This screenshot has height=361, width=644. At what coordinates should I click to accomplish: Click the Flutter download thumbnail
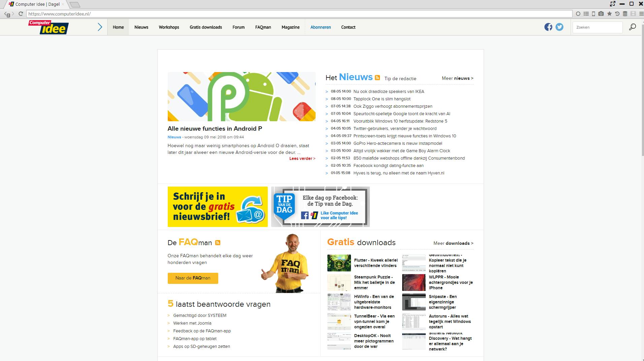coord(339,263)
